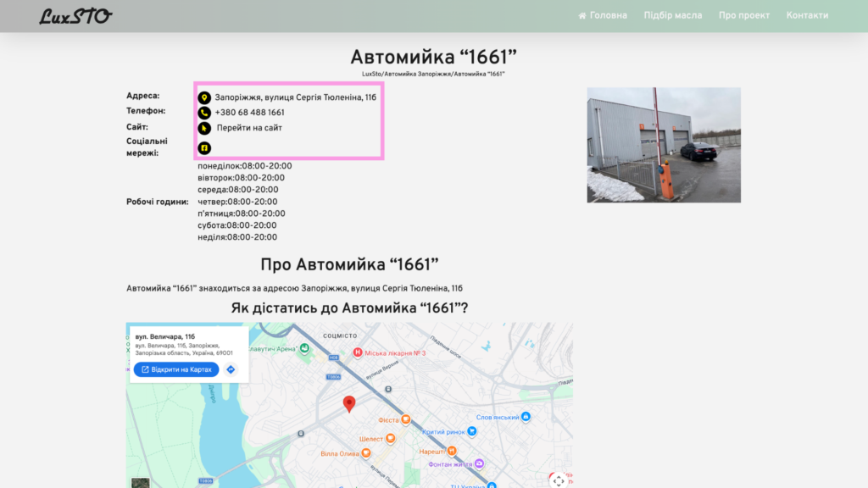
Task: Click the site cursor icon
Action: point(204,129)
